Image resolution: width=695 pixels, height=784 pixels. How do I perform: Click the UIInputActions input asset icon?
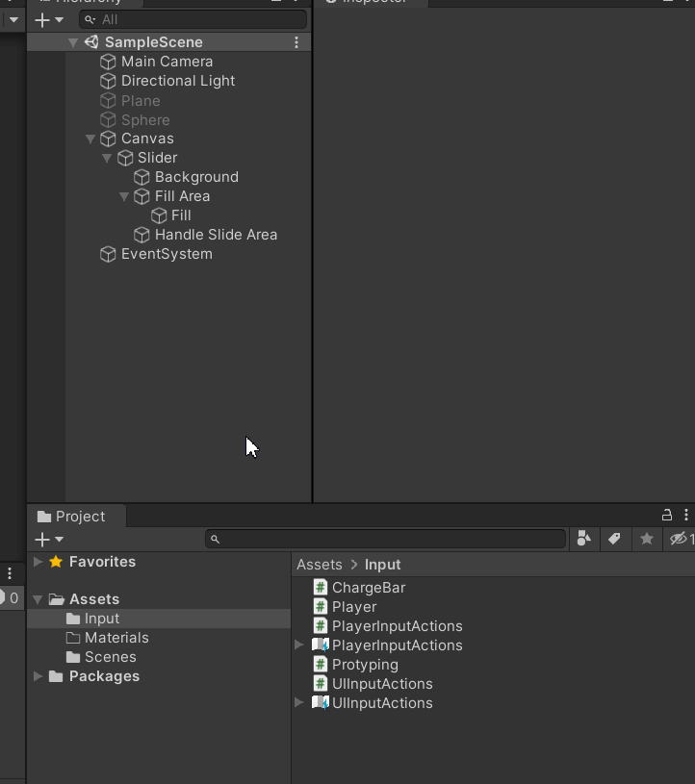coord(321,702)
